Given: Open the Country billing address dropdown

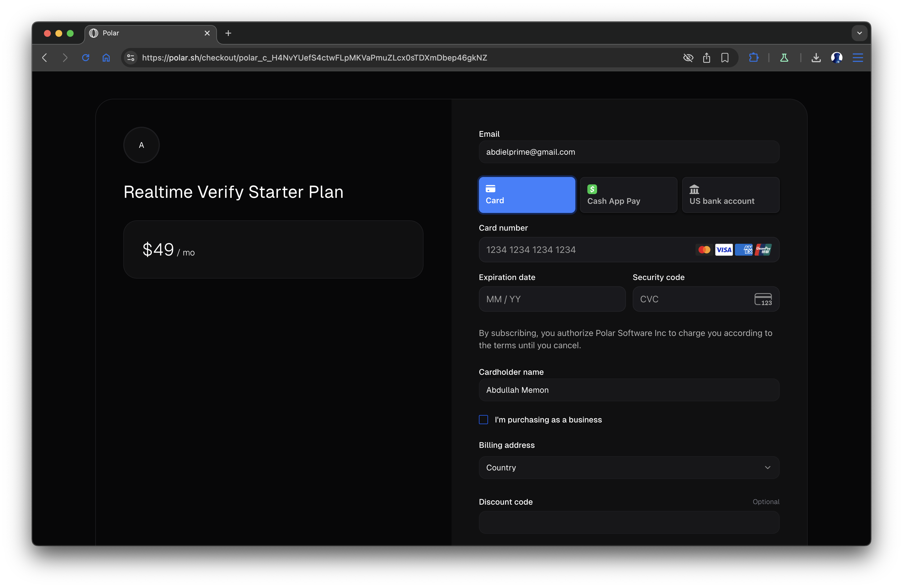Looking at the screenshot, I should (x=629, y=467).
